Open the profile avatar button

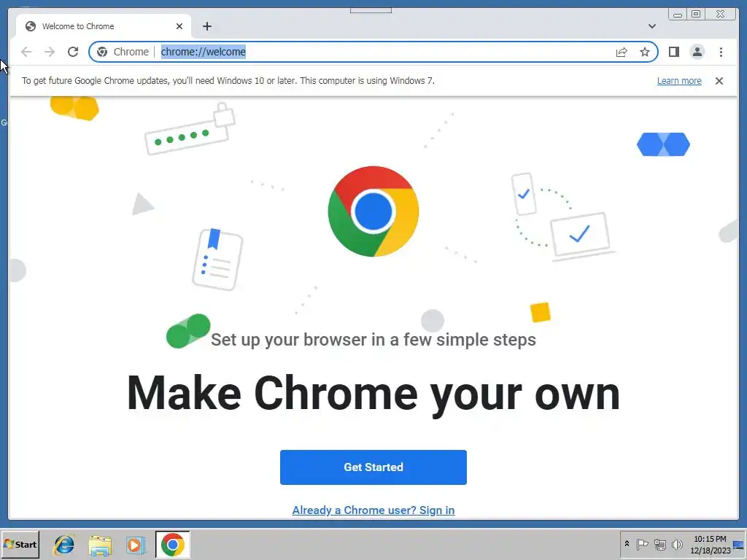coord(697,52)
